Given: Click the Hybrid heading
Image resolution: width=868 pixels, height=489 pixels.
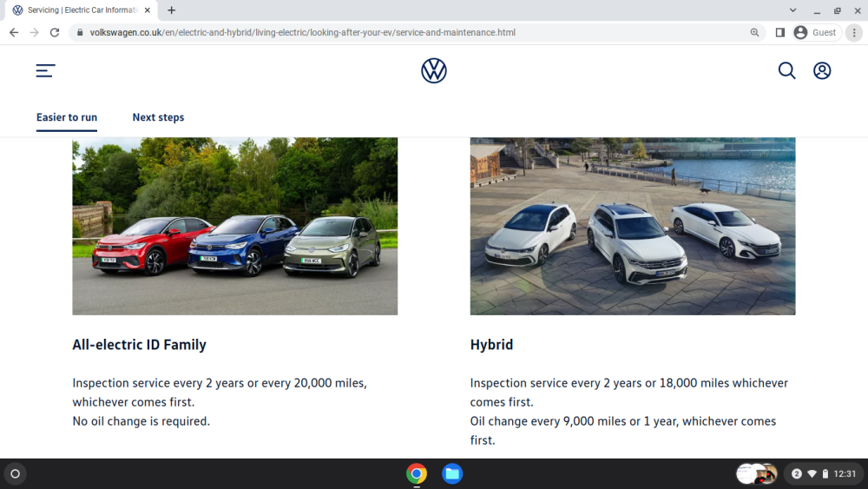Looking at the screenshot, I should point(491,345).
